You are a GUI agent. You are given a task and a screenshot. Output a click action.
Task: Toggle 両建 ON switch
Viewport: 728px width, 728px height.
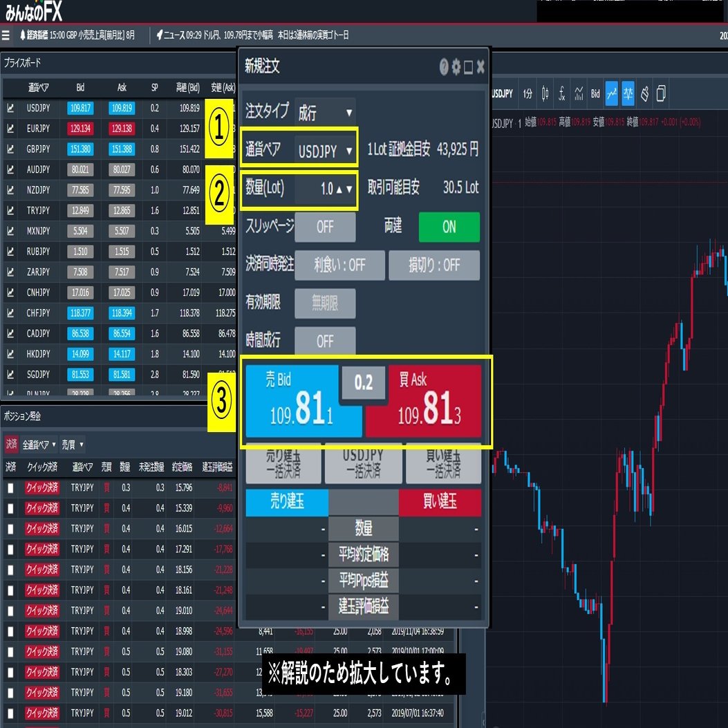[x=449, y=227]
